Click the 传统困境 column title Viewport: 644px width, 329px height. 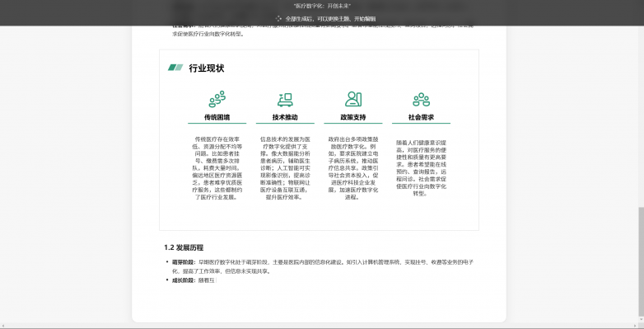pos(217,117)
